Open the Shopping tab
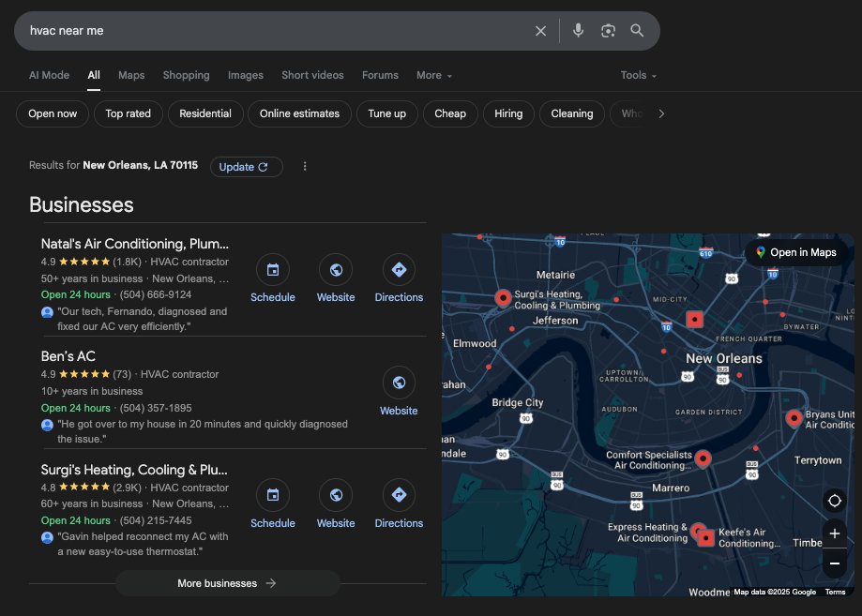Image resolution: width=862 pixels, height=616 pixels. 186,75
